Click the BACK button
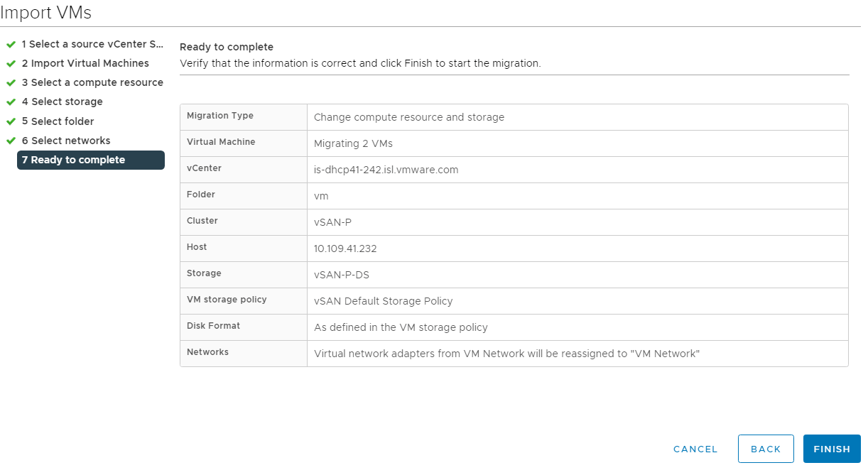This screenshot has height=475, width=868. [766, 449]
